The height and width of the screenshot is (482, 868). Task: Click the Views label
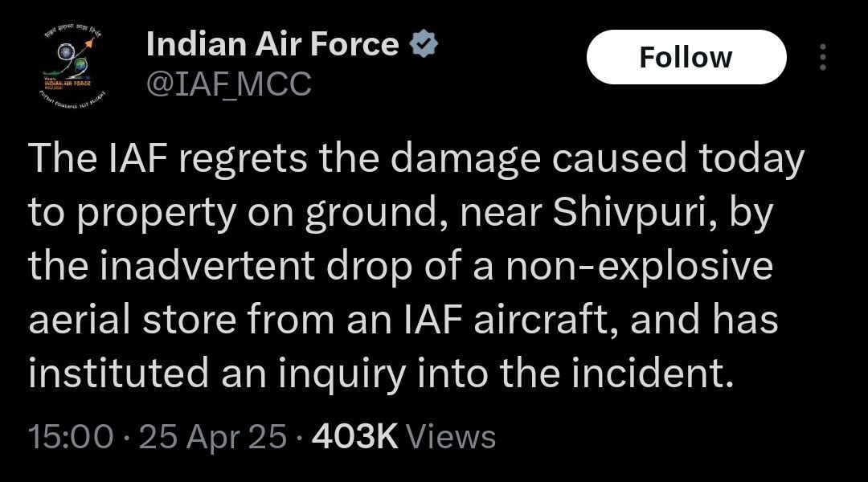pyautogui.click(x=452, y=437)
